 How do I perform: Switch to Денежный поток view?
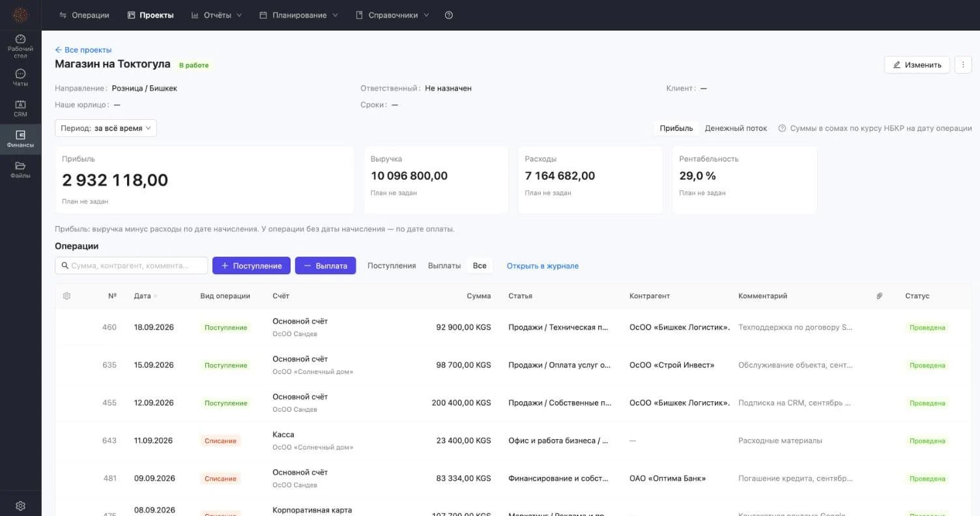click(736, 128)
